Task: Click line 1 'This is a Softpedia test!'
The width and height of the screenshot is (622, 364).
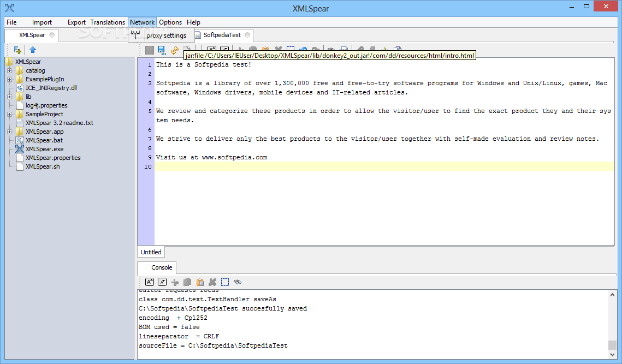Action: point(204,64)
